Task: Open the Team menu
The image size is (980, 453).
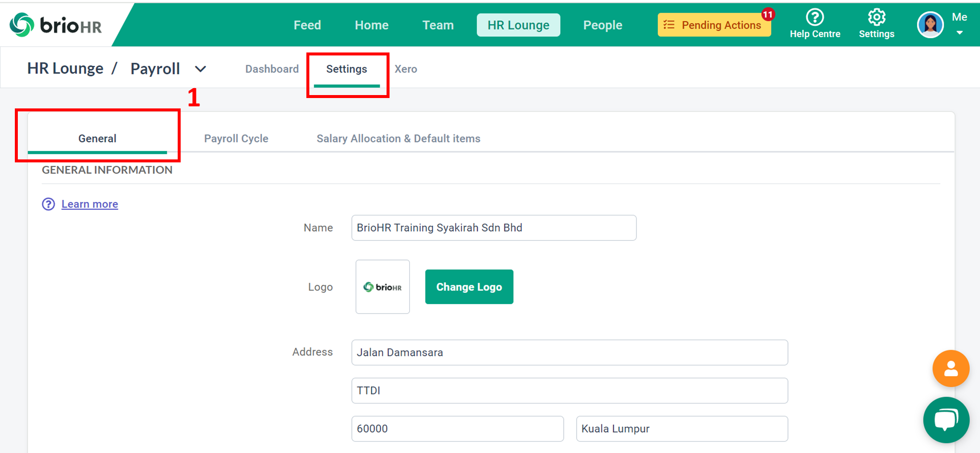Action: pos(438,25)
